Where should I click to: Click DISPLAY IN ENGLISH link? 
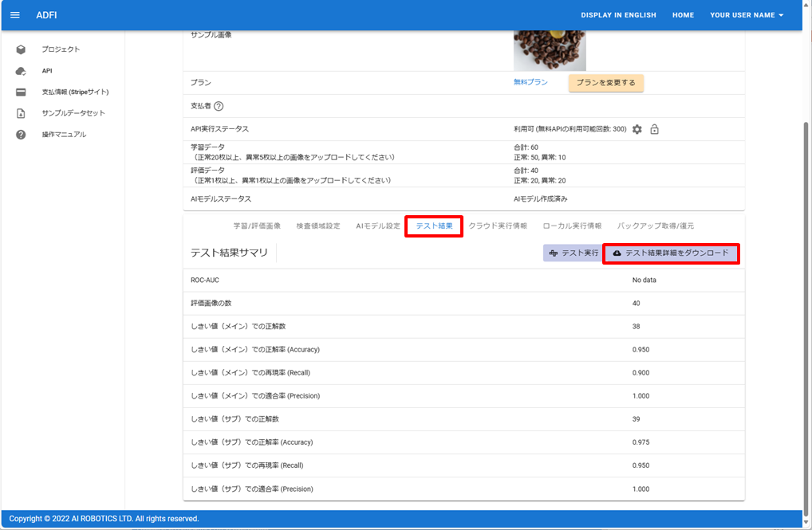point(618,15)
